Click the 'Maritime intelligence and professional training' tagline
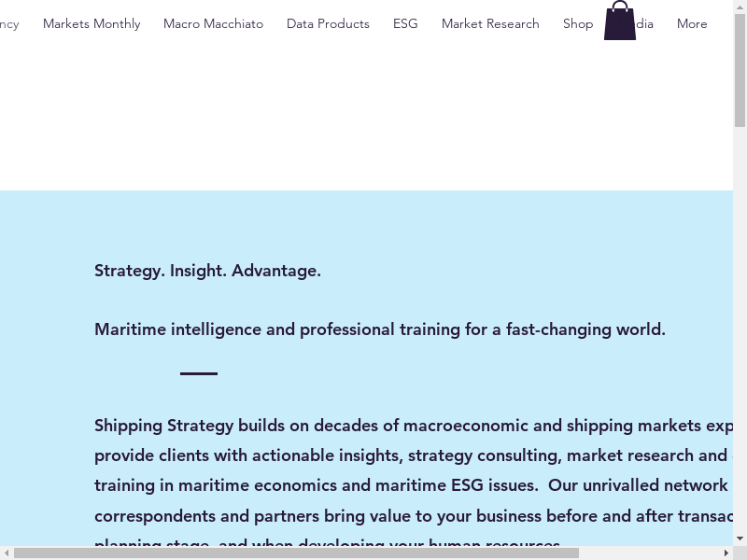The image size is (747, 560). (380, 329)
